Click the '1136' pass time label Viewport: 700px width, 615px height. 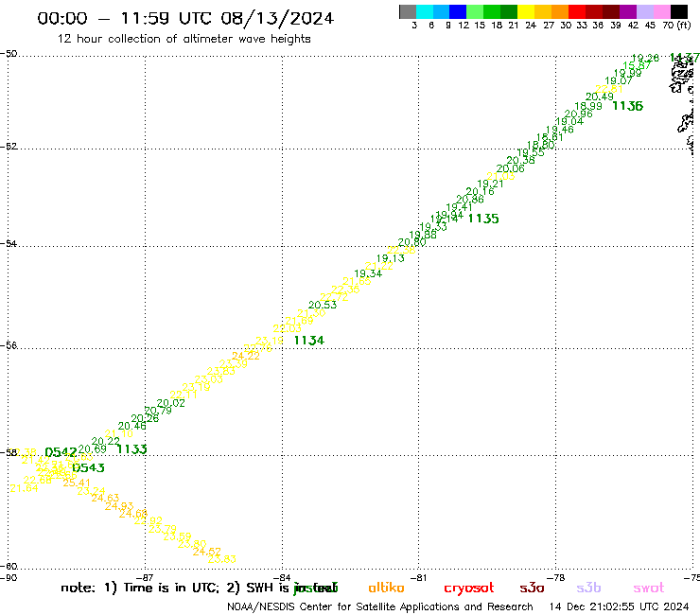click(628, 106)
